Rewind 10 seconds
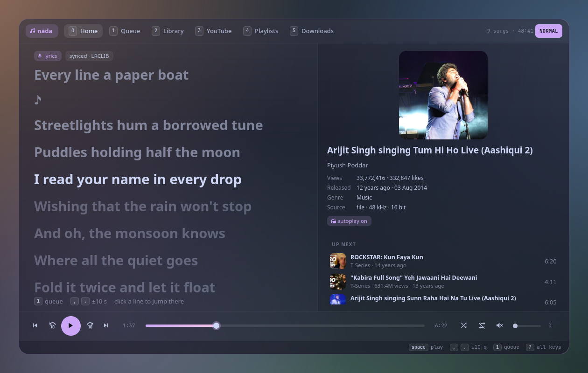 click(52, 325)
